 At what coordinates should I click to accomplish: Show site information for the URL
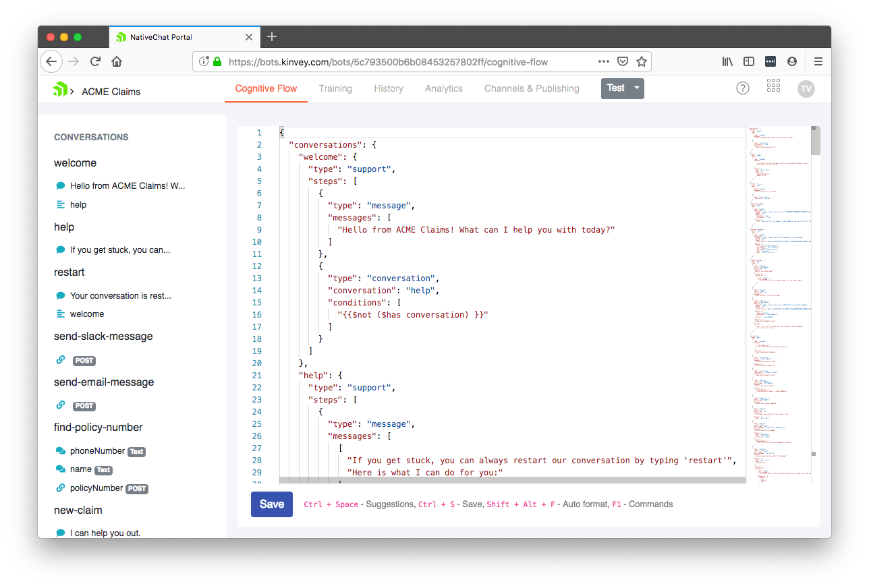coord(204,61)
